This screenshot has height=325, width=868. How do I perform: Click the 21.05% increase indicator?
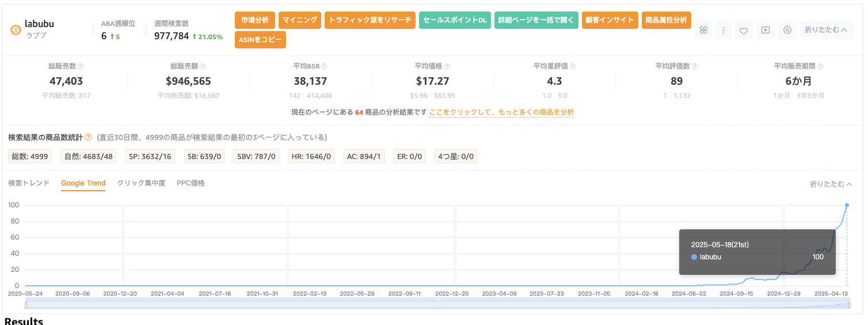(207, 36)
